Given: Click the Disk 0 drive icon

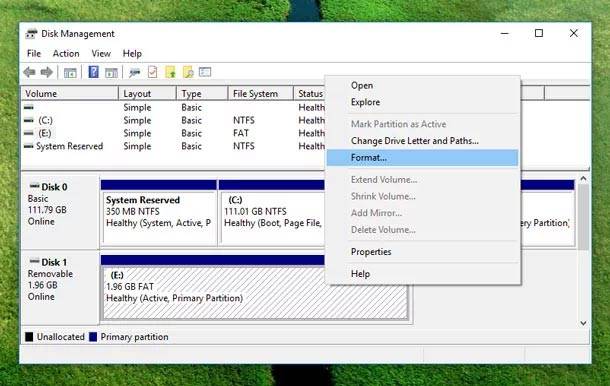Looking at the screenshot, I should point(35,186).
